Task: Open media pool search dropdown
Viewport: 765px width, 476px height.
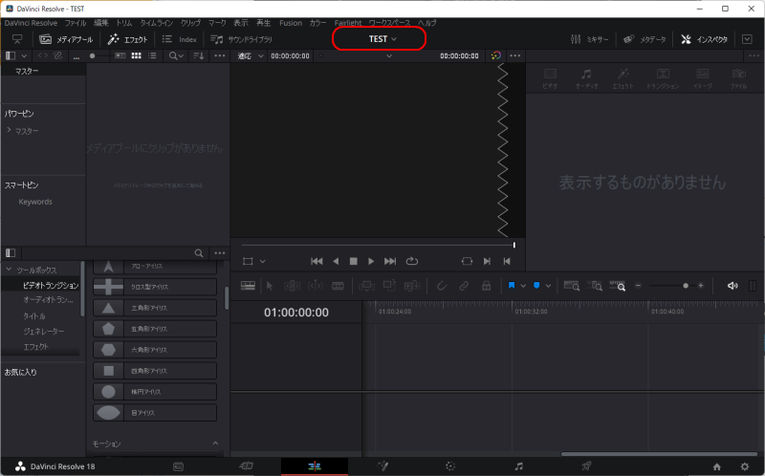Action: coord(176,56)
